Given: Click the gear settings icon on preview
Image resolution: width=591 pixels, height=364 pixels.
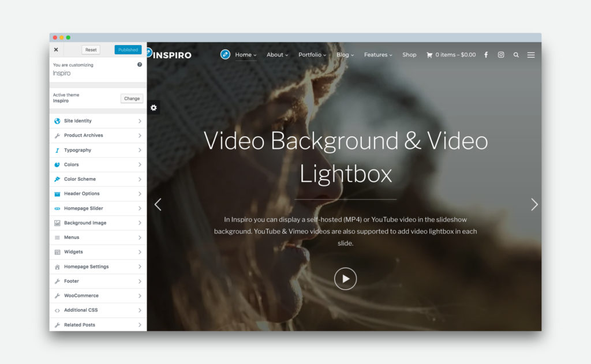Looking at the screenshot, I should point(154,108).
